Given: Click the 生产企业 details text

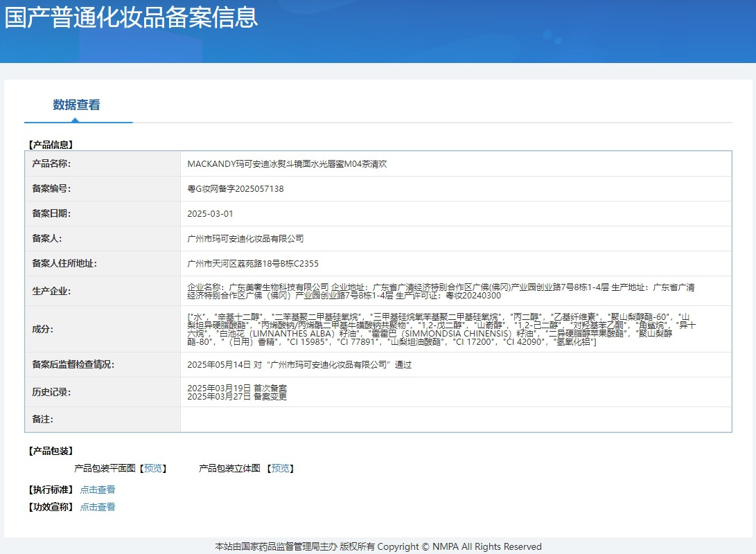Looking at the screenshot, I should click(441, 292).
